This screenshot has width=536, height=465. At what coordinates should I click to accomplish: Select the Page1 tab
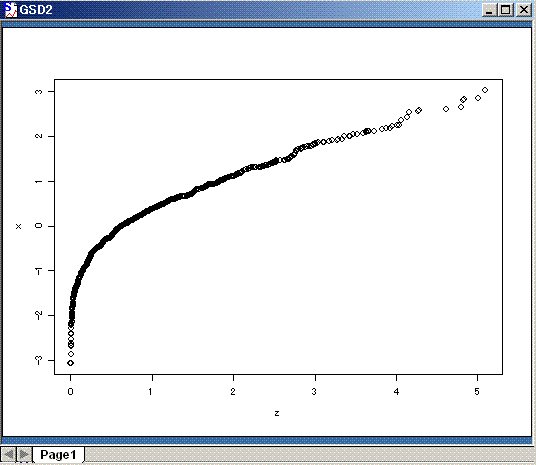[58, 454]
